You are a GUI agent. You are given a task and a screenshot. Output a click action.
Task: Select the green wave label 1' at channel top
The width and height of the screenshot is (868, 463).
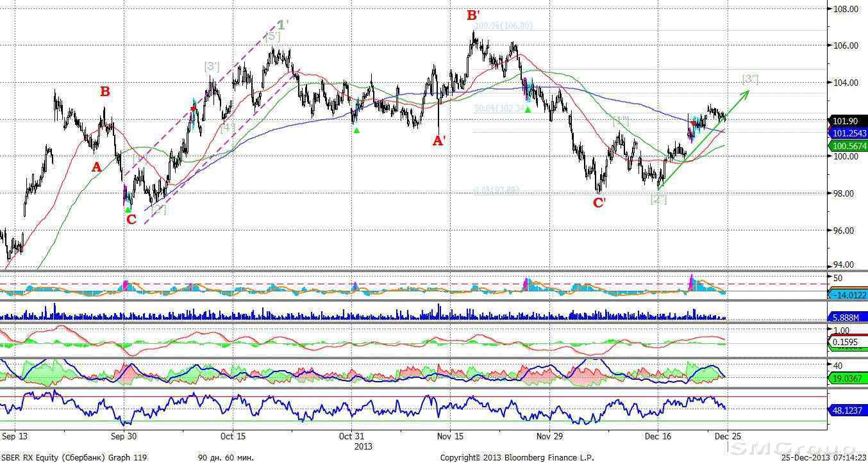283,25
